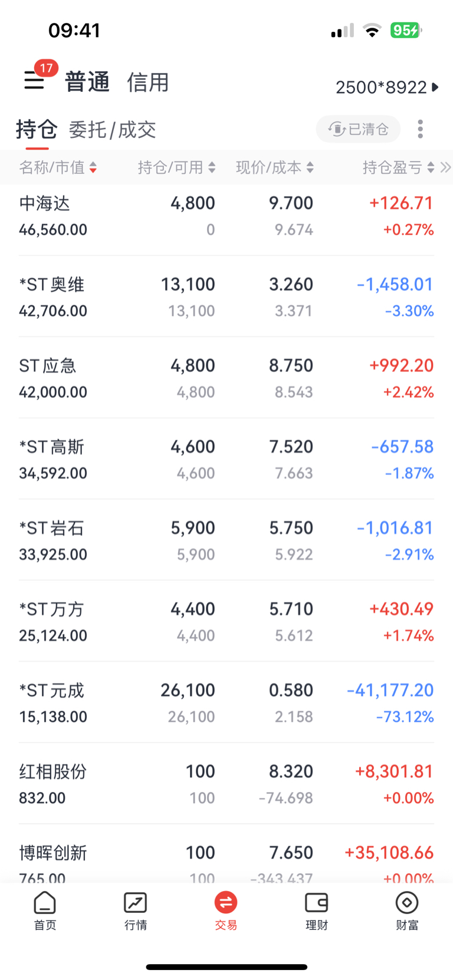Image resolution: width=453 pixels, height=980 pixels.
Task: Open the 理财 wallet icon
Action: click(x=316, y=910)
